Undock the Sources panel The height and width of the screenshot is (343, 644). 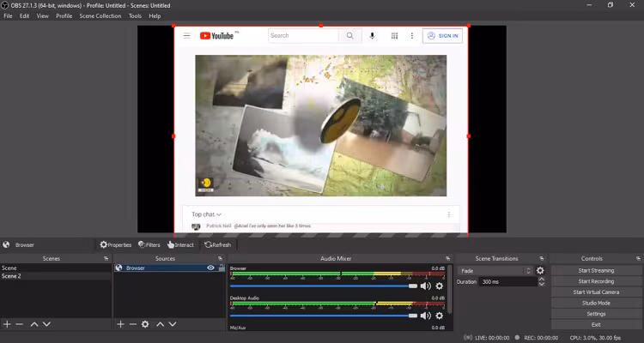tap(220, 258)
